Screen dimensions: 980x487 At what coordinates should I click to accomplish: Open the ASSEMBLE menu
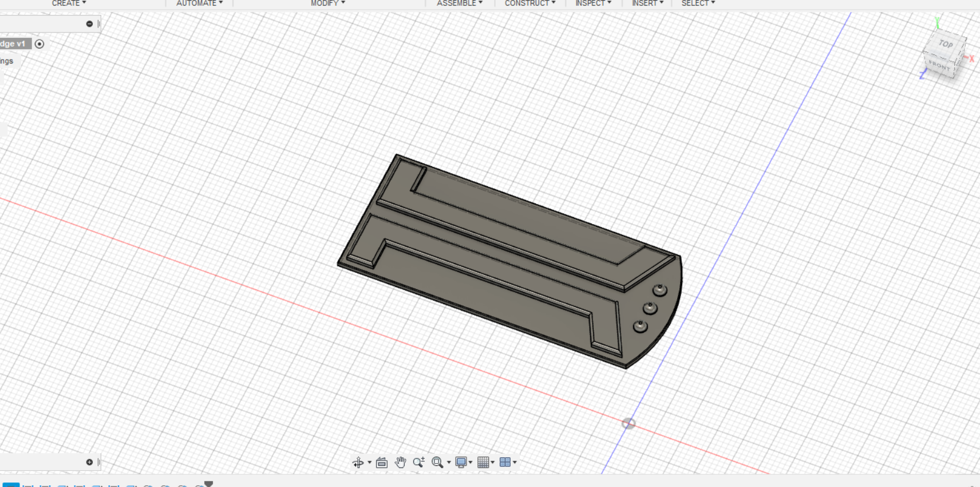(x=460, y=3)
